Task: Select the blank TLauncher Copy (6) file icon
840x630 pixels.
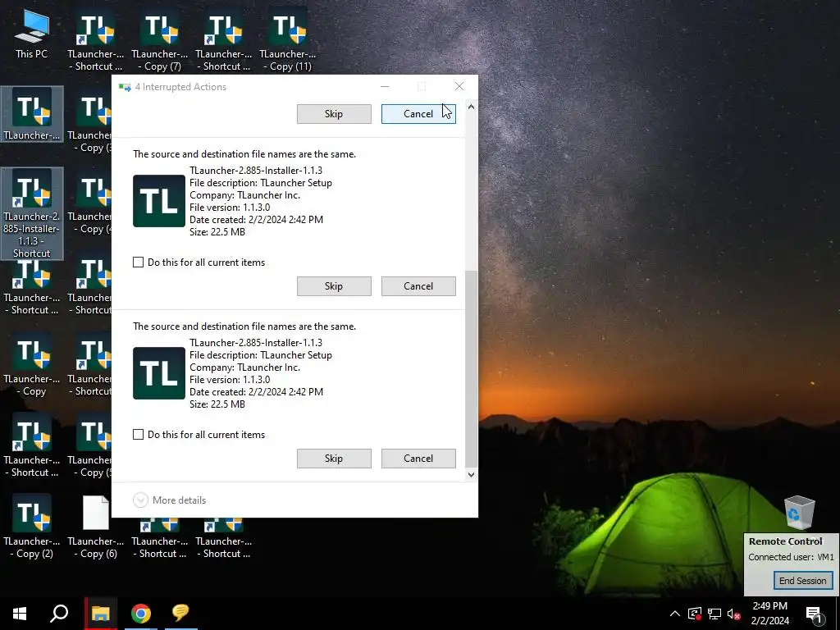Action: (x=96, y=527)
